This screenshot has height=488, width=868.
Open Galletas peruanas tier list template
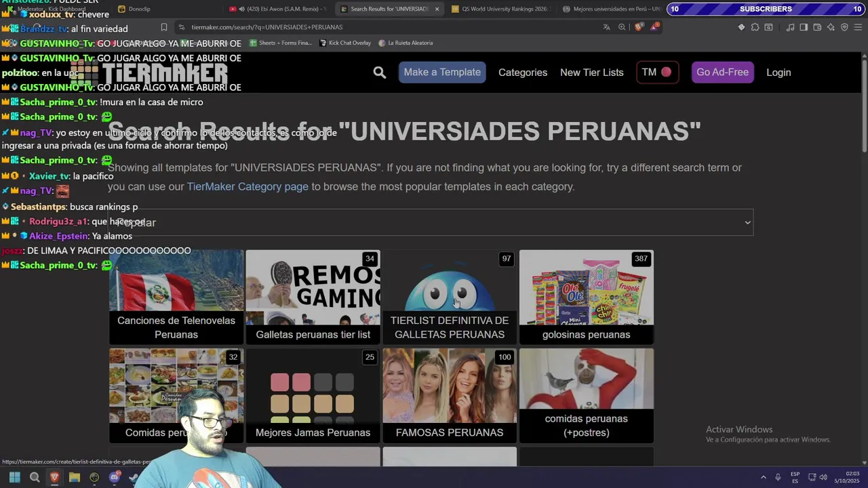pos(313,297)
